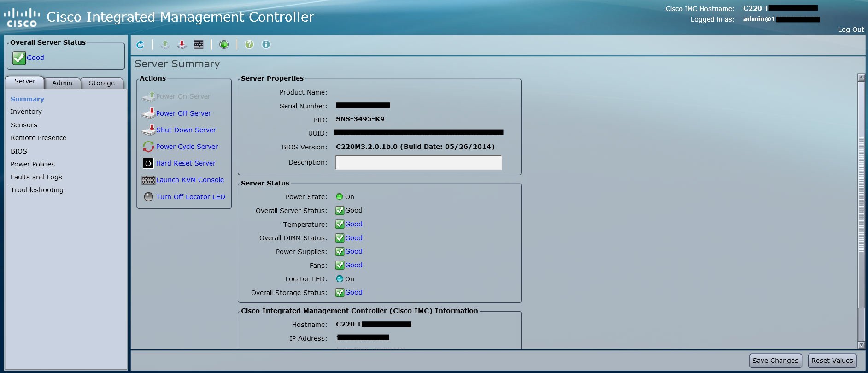Open Remote Presence page
This screenshot has height=373, width=868.
click(38, 138)
